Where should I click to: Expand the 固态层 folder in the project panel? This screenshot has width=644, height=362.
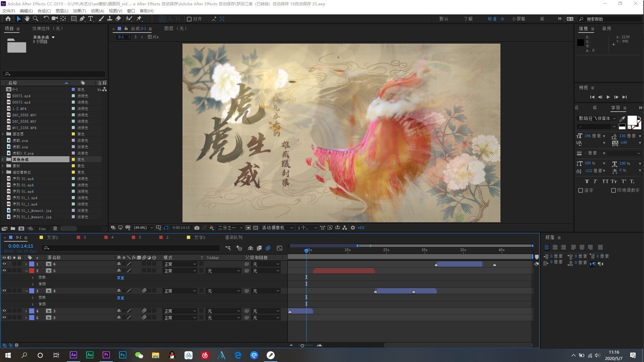tap(3, 134)
